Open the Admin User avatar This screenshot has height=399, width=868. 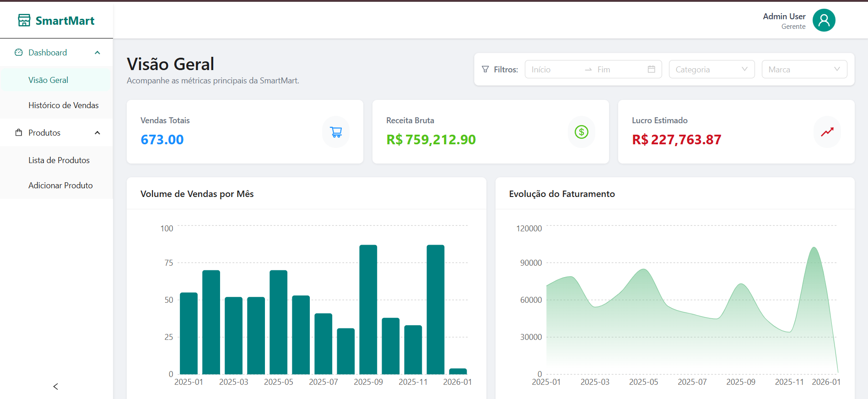pyautogui.click(x=824, y=21)
